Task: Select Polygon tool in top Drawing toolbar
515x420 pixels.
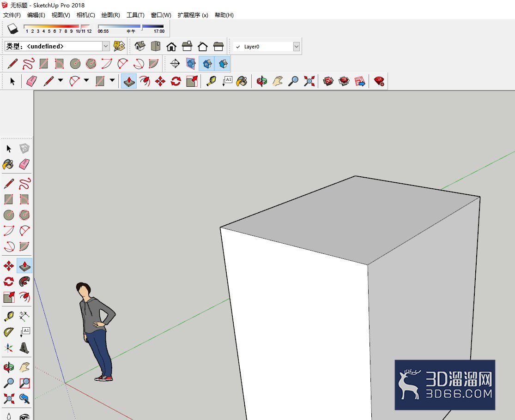Action: (x=91, y=64)
